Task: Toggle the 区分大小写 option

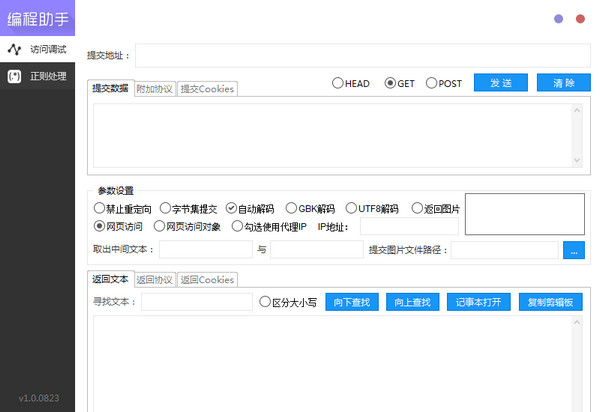Action: click(x=288, y=302)
